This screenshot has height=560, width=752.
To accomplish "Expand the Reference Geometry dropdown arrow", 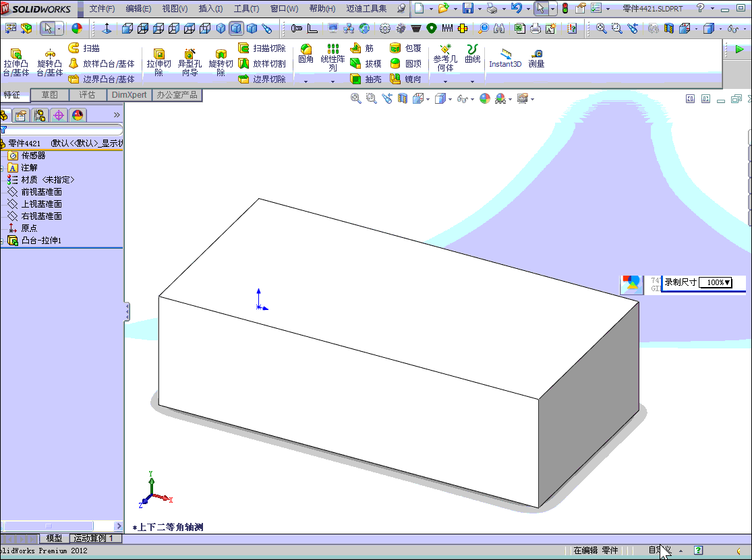I will coord(445,82).
